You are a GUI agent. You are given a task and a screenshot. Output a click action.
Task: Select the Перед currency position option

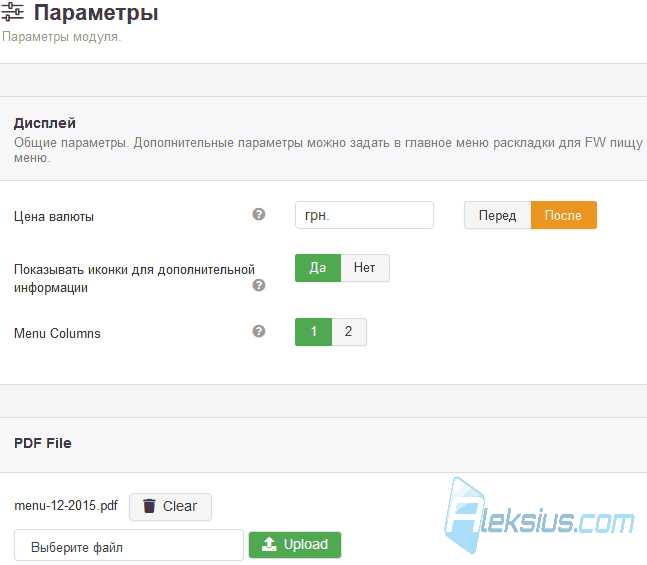pyautogui.click(x=497, y=215)
